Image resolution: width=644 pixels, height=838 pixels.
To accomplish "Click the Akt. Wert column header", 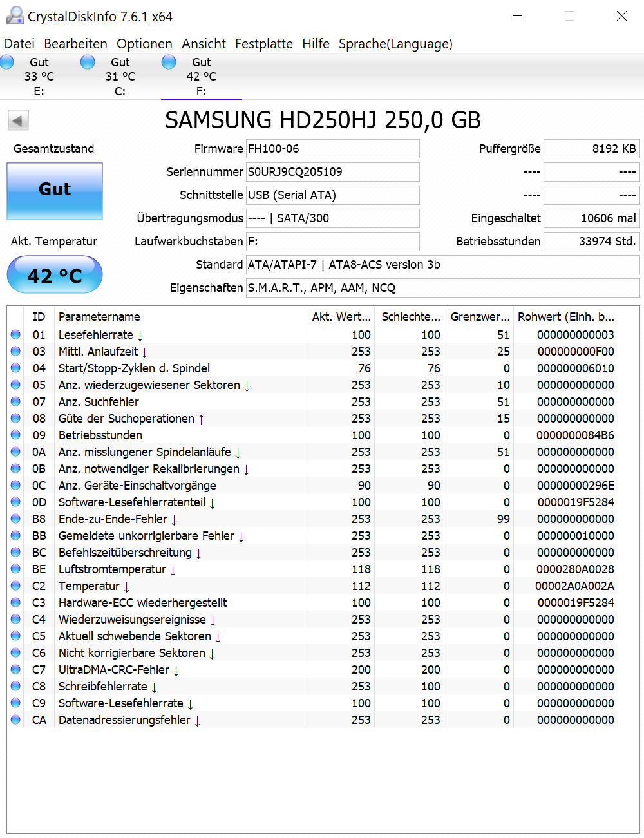I will [x=339, y=316].
